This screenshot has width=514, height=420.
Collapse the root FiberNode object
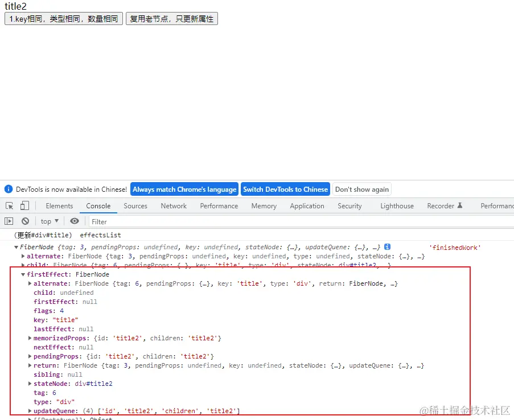pyautogui.click(x=16, y=247)
